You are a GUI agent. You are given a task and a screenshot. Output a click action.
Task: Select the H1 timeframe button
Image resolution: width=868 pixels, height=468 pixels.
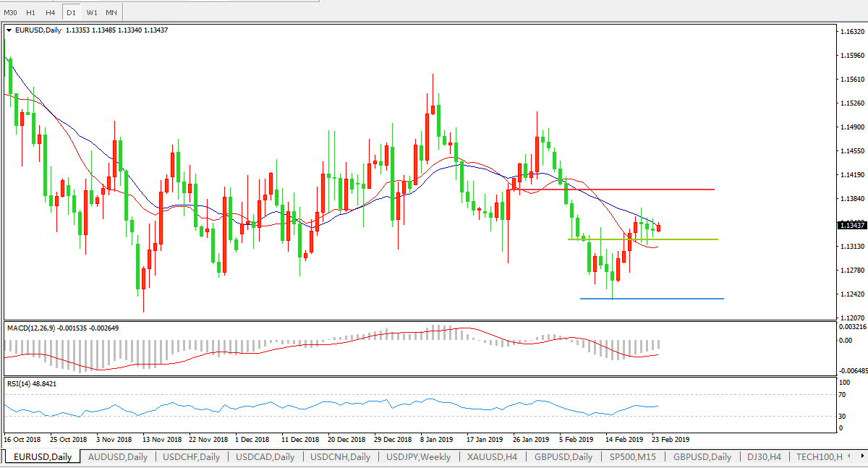pyautogui.click(x=30, y=13)
